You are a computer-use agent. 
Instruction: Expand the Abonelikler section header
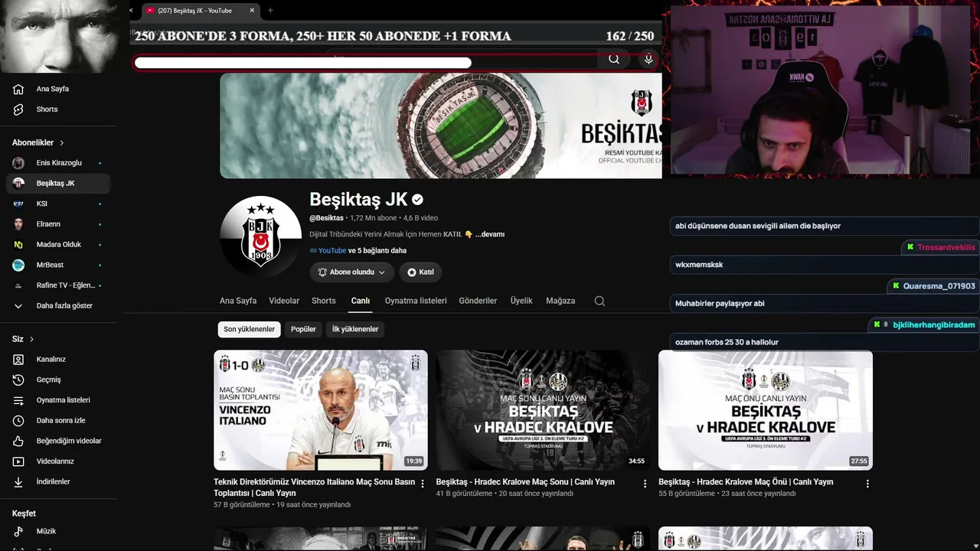click(38, 142)
